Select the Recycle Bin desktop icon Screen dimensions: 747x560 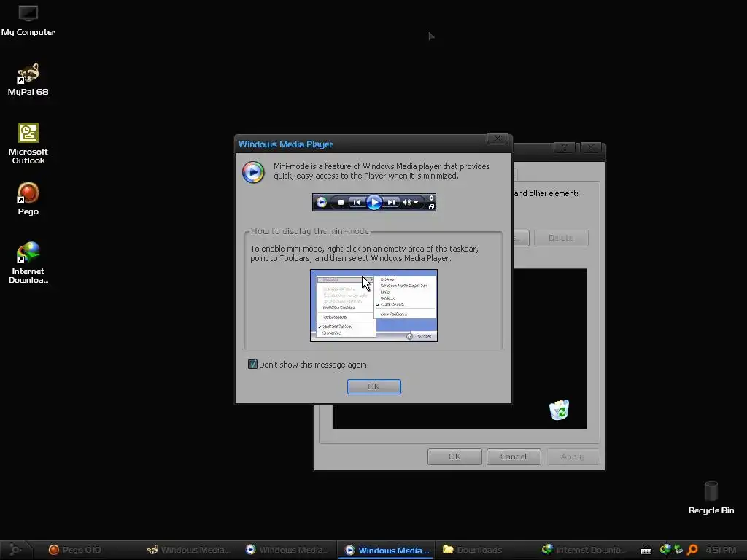(x=711, y=498)
